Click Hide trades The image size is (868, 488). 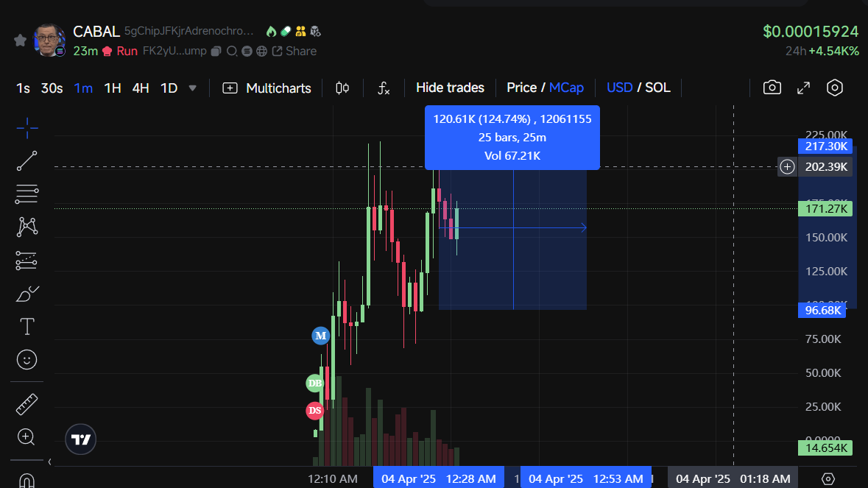tap(450, 88)
